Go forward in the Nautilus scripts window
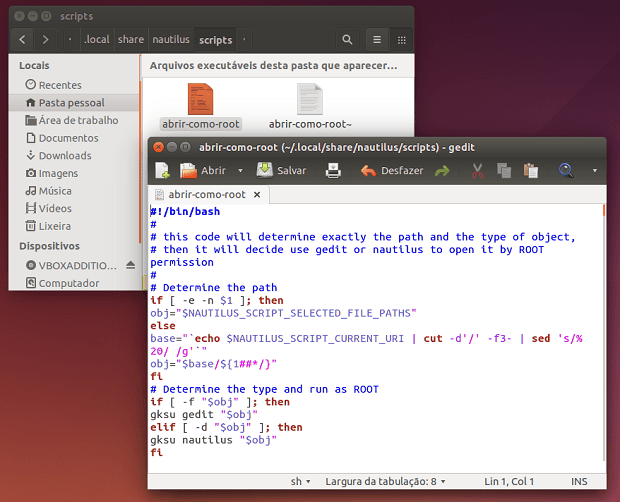620x502 pixels. click(45, 40)
